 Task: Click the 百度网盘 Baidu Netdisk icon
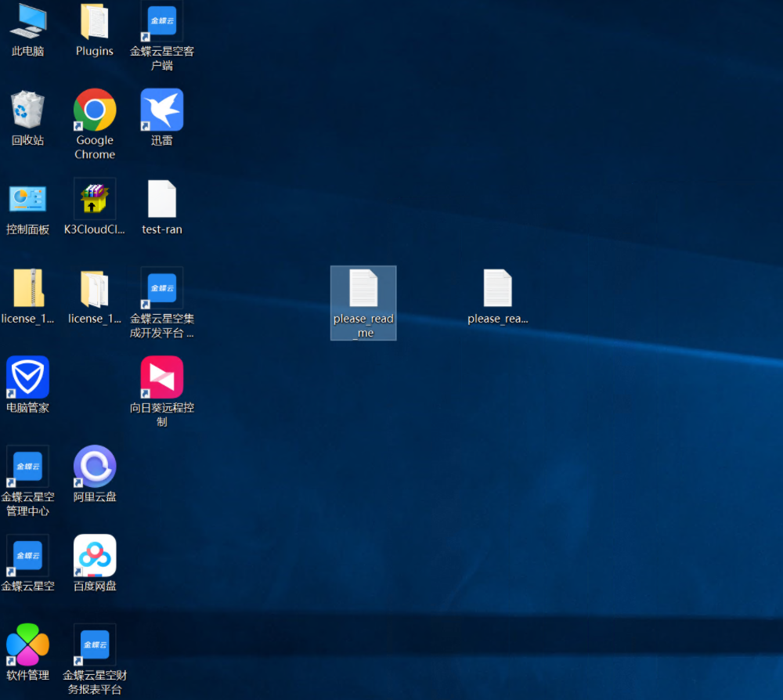[95, 556]
